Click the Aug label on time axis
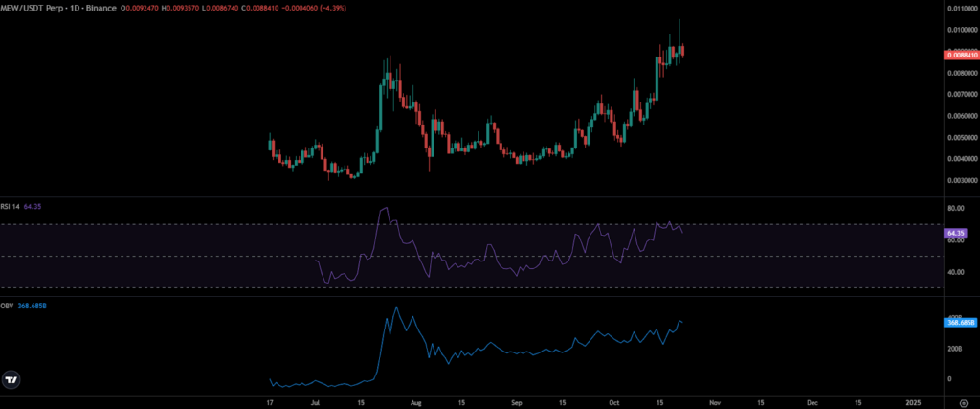 (x=417, y=402)
